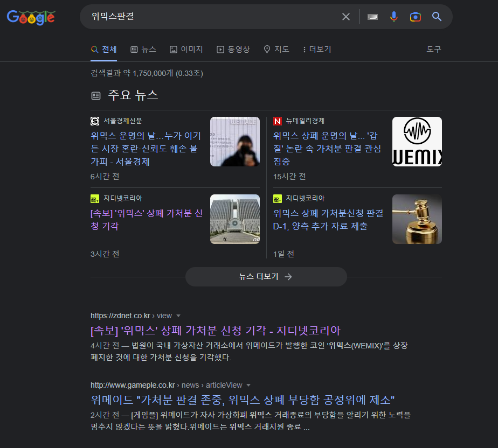
Task: Open the 도구 search tools
Action: 433,50
